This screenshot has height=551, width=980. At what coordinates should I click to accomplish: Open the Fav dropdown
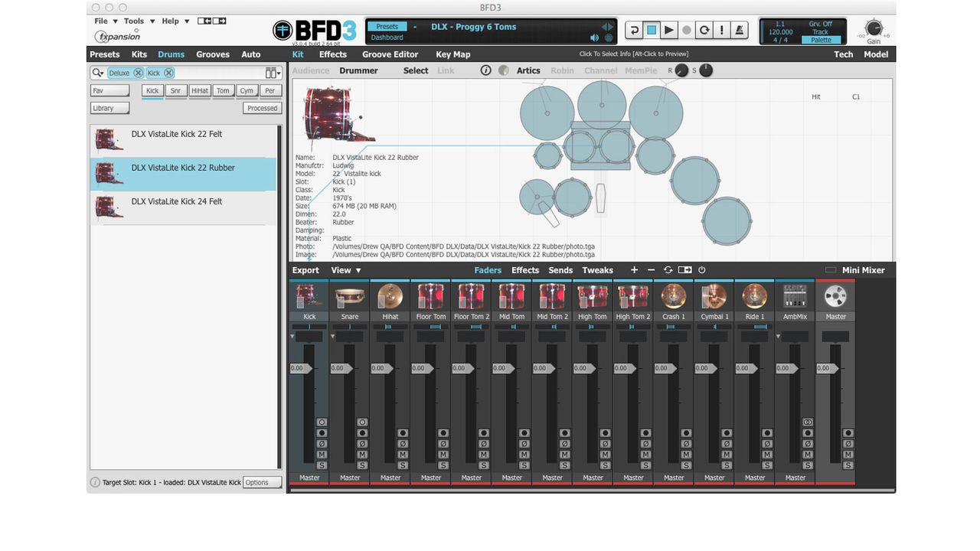point(109,90)
